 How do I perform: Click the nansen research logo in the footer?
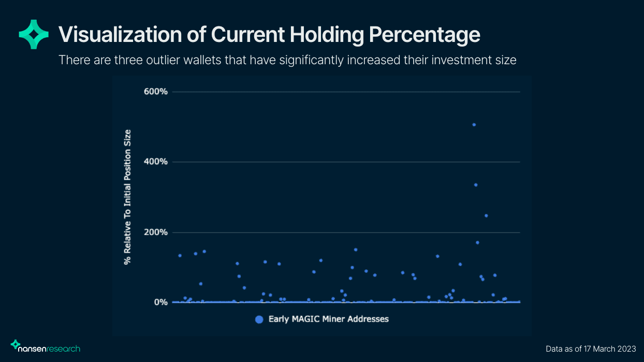point(46,346)
